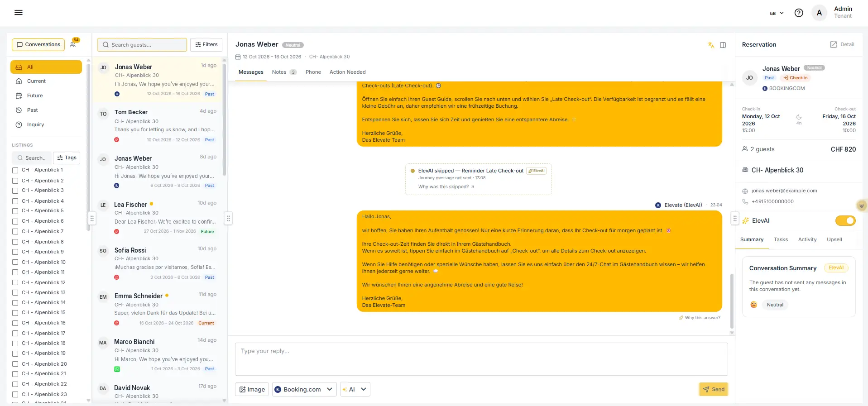The height and width of the screenshot is (406, 868).
Task: Open the 'Why was this skipped?' link
Action: point(446,187)
